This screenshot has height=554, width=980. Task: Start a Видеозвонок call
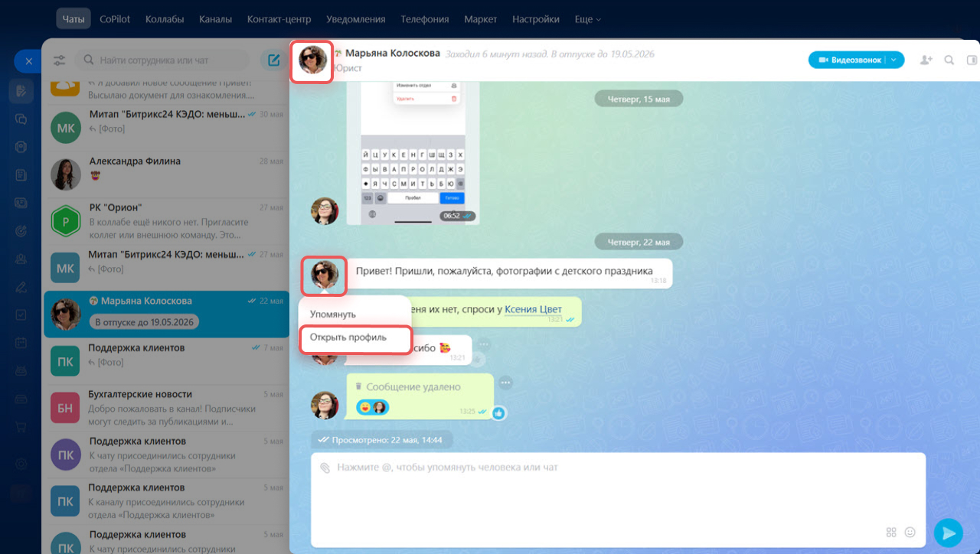click(849, 60)
